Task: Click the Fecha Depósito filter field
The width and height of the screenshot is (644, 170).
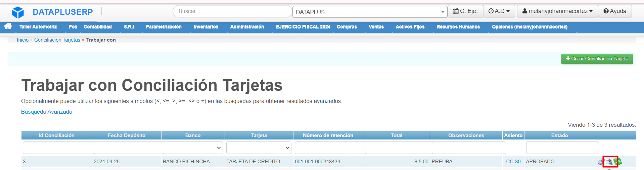Action: coord(128,148)
